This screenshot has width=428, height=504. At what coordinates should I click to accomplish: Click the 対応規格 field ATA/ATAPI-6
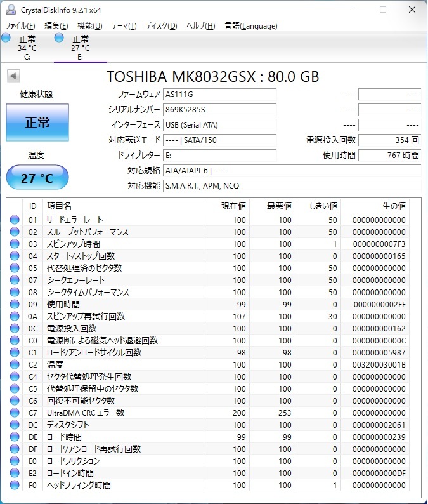click(292, 170)
